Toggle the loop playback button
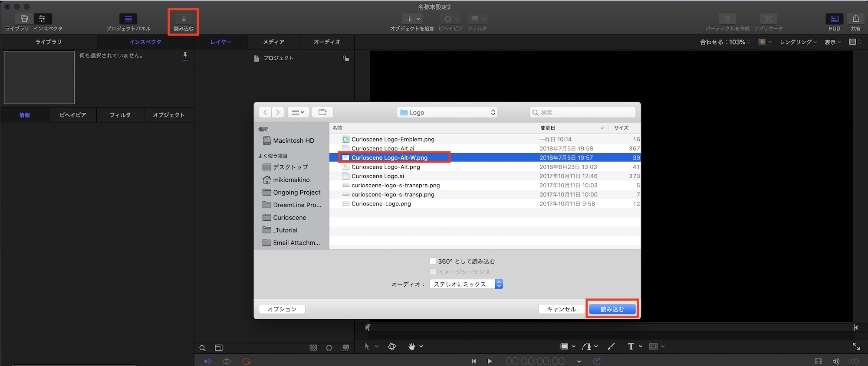The width and height of the screenshot is (868, 366). click(227, 361)
